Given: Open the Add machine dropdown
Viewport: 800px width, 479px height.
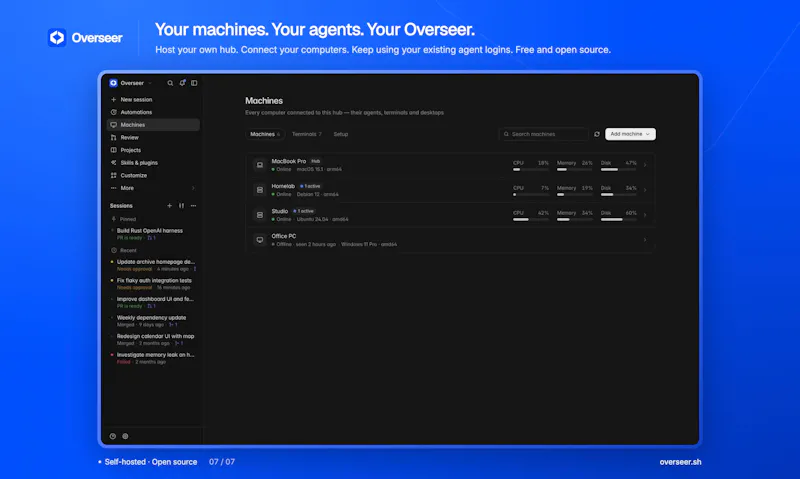Looking at the screenshot, I should click(630, 134).
